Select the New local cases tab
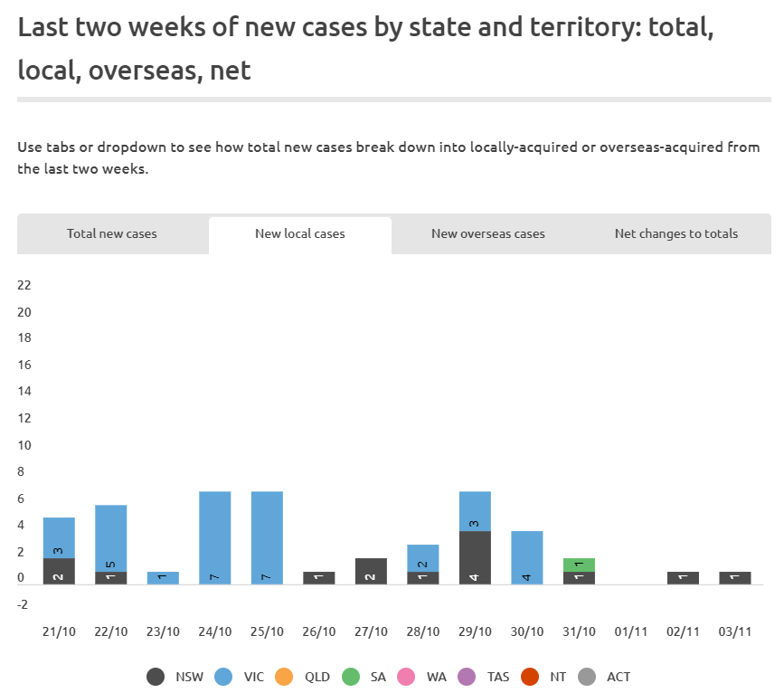The image size is (784, 693). [x=300, y=234]
